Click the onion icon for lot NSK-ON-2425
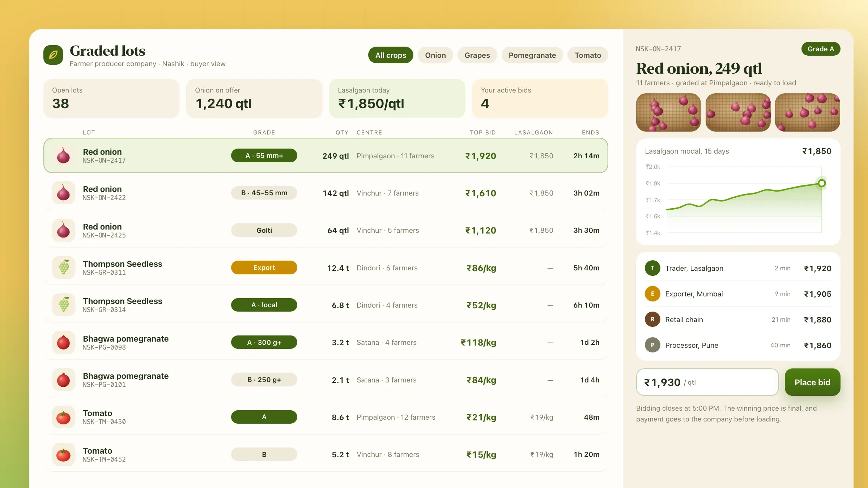This screenshot has width=868, height=488. tap(63, 230)
